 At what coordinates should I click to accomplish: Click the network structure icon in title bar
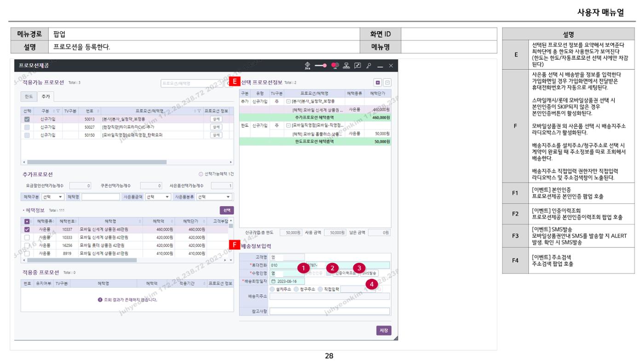tap(347, 66)
